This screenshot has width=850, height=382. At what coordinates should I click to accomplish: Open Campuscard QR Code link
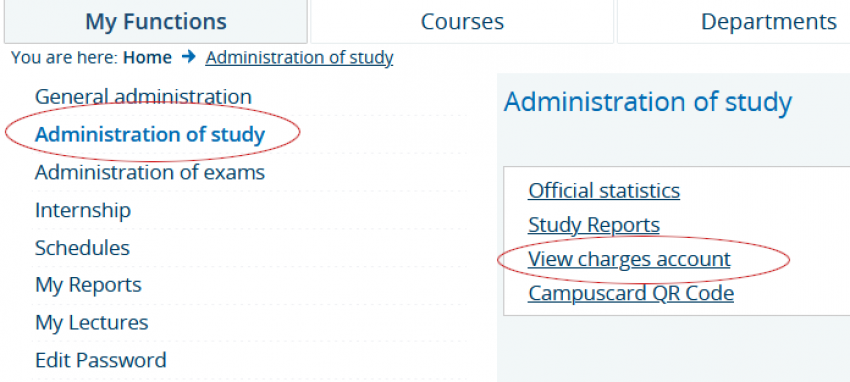point(631,293)
